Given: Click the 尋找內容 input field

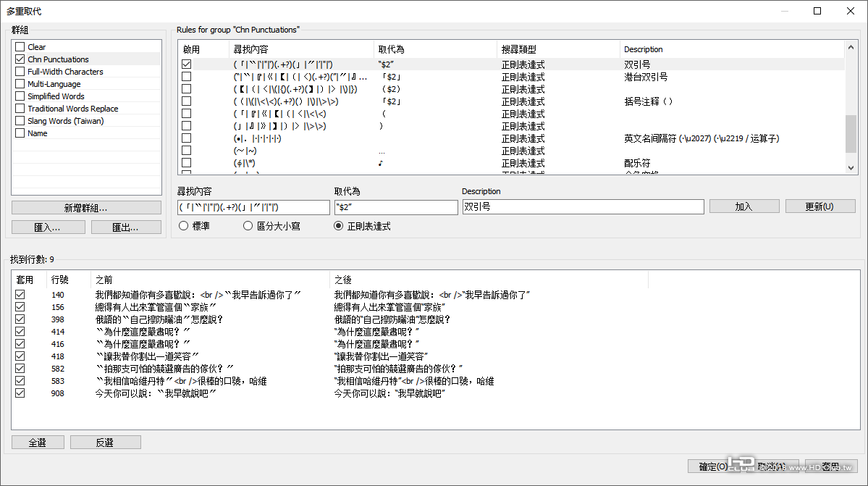Looking at the screenshot, I should [x=253, y=207].
